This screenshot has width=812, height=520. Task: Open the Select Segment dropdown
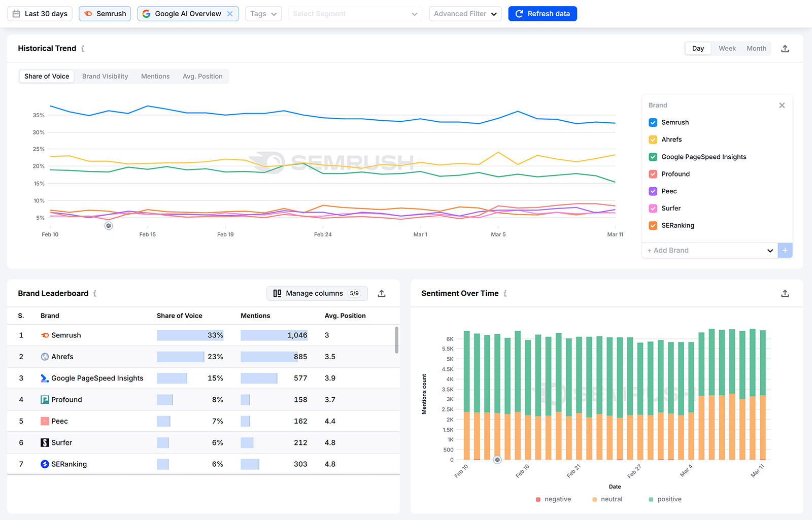coord(355,14)
